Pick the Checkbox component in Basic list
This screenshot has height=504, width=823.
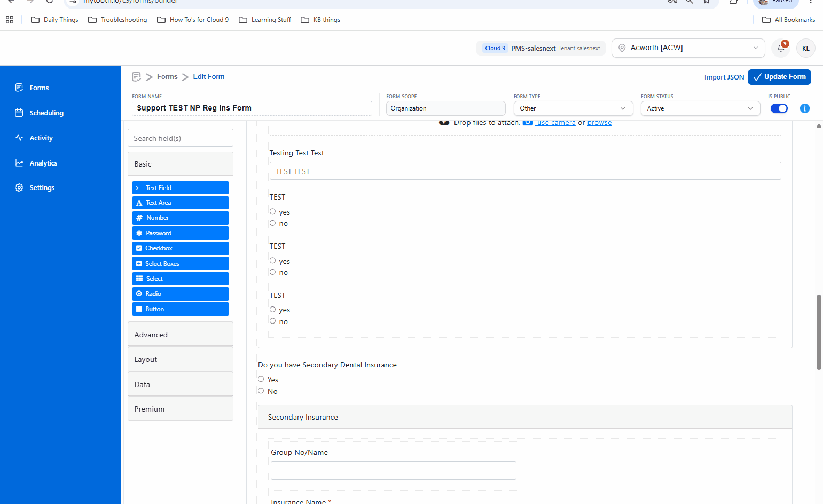pos(181,248)
